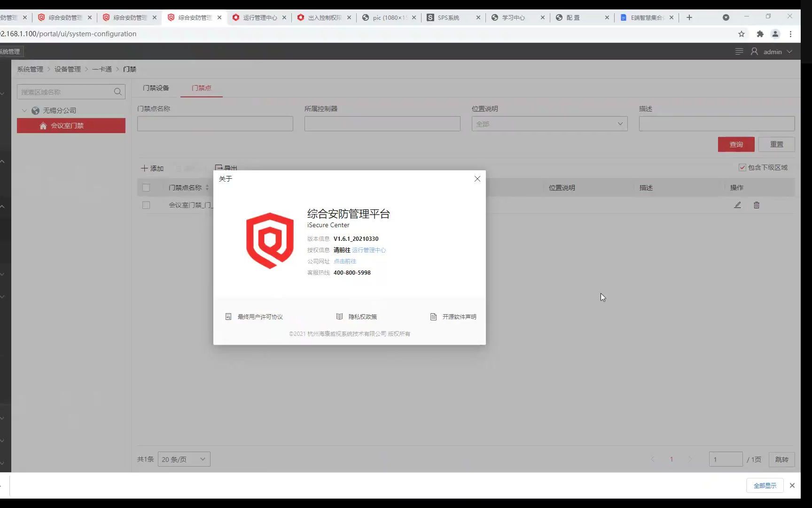Toggle the 包含下级区域 checkbox
Viewport: 812px width, 508px height.
(x=742, y=167)
